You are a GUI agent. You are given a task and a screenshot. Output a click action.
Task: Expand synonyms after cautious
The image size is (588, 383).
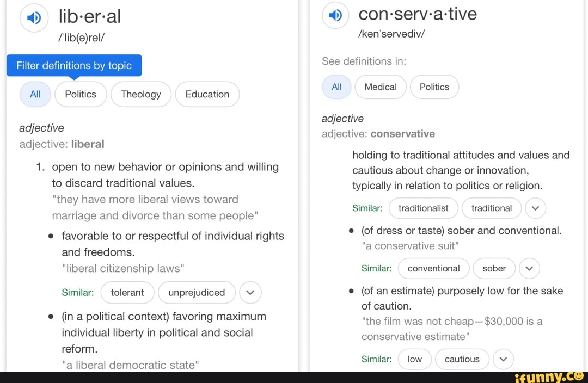tap(503, 359)
